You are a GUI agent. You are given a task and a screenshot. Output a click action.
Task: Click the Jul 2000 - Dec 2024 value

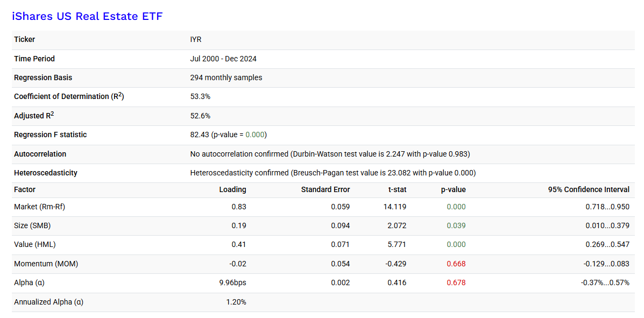click(x=223, y=59)
